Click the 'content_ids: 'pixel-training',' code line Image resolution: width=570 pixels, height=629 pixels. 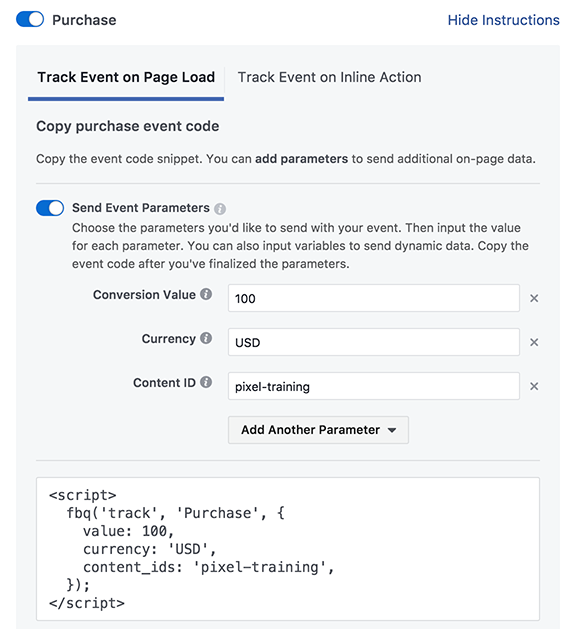209,567
